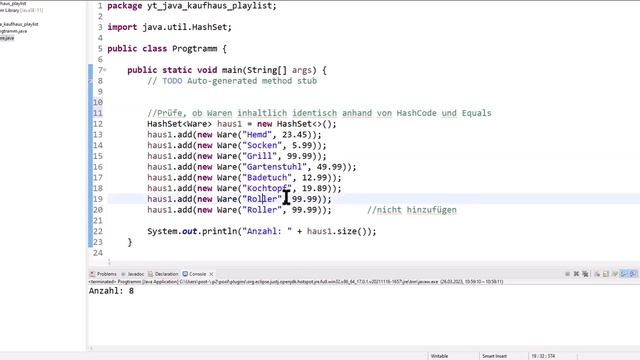Open the Declaration tab

click(163, 274)
